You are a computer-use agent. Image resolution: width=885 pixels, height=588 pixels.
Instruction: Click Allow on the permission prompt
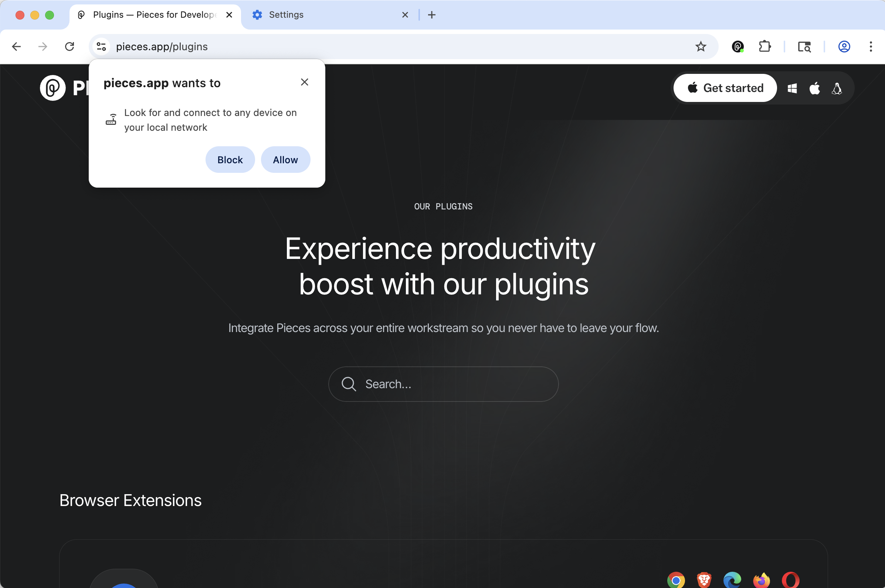pos(285,160)
